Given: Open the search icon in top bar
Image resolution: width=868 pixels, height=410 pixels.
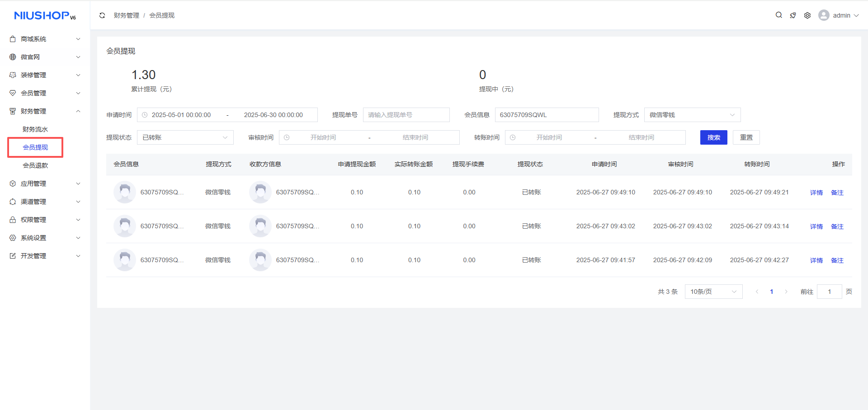Looking at the screenshot, I should pyautogui.click(x=778, y=15).
